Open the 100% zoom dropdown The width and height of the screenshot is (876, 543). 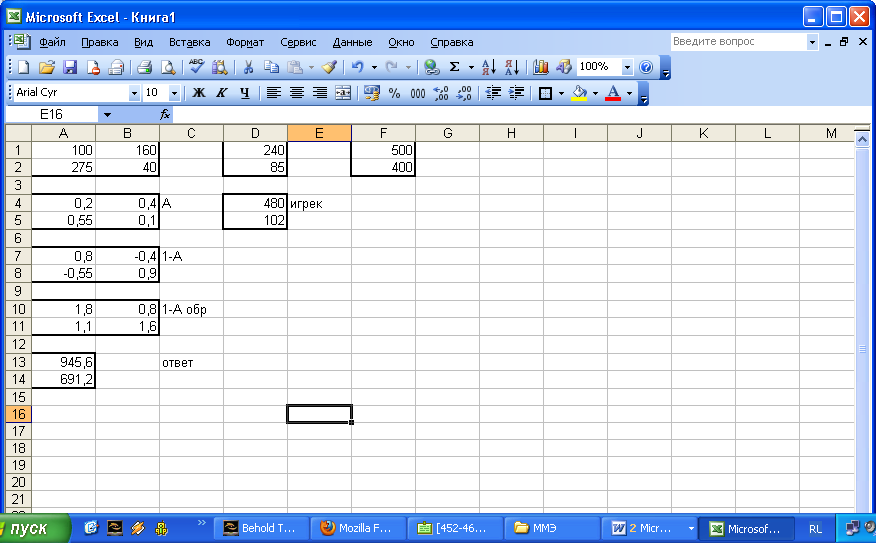click(x=627, y=67)
